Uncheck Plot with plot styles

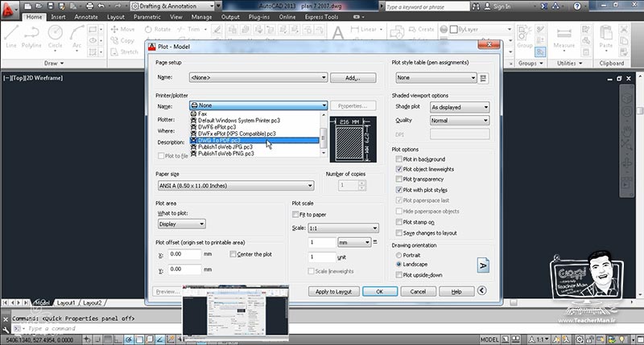[x=398, y=190]
